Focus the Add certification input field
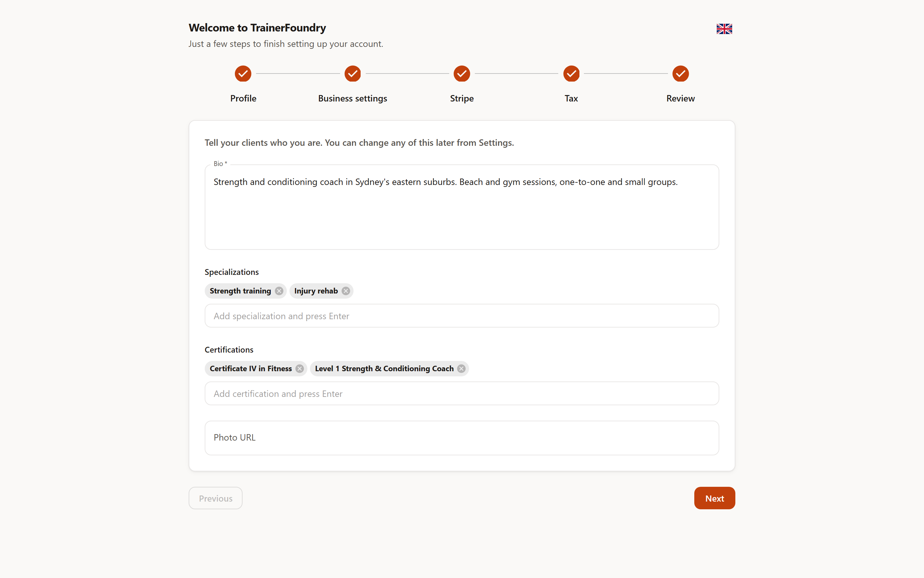924x578 pixels. point(462,393)
